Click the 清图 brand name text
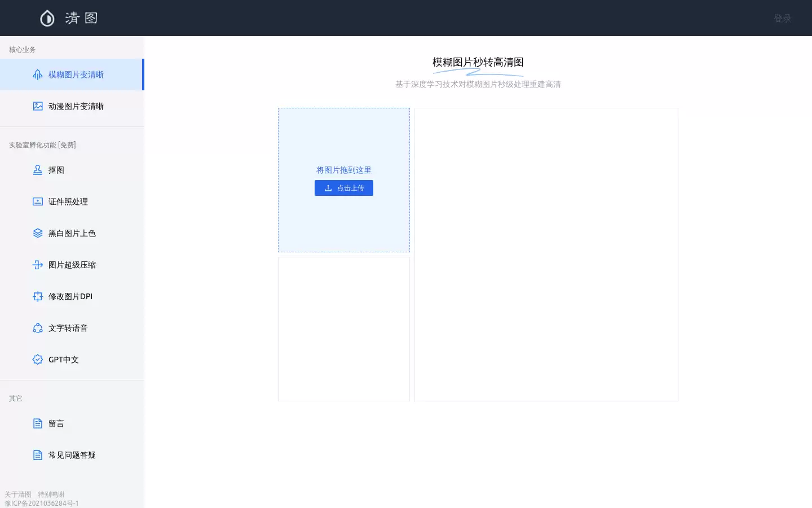Viewport: 812px width, 508px height. coord(81,18)
